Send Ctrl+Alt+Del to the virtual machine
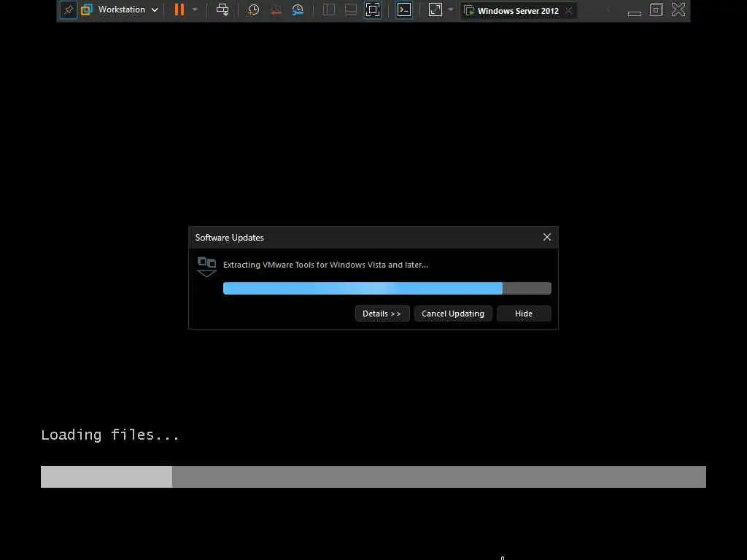The height and width of the screenshot is (560, 747). tap(222, 9)
